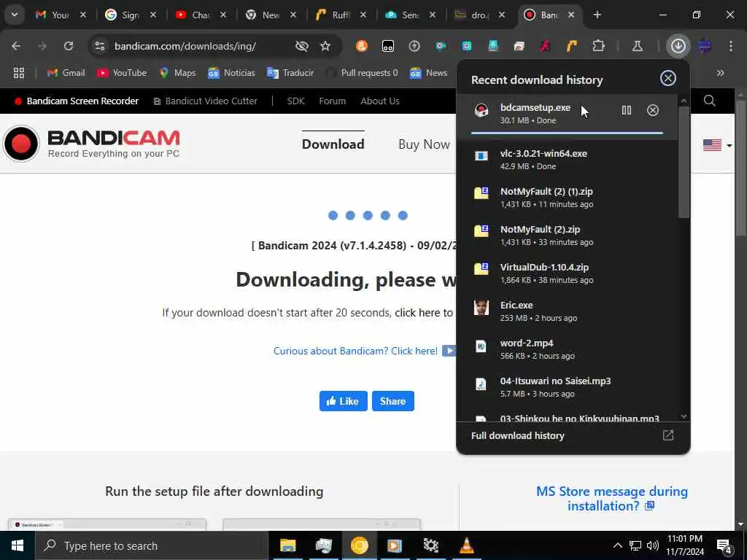The width and height of the screenshot is (747, 560).
Task: Click the Bandicam red record logo
Action: tap(21, 144)
